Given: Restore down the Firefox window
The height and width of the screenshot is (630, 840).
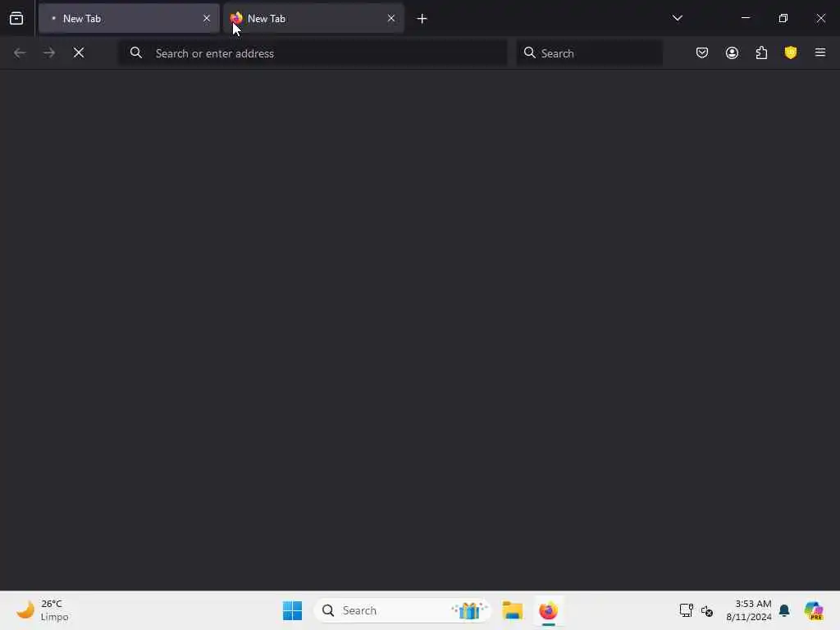Looking at the screenshot, I should [783, 18].
